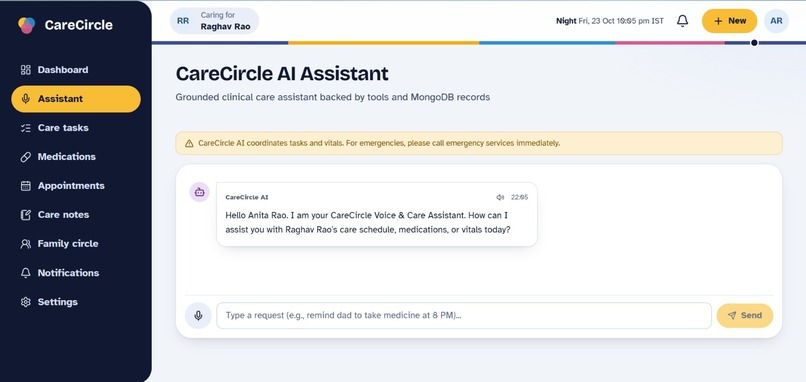Image resolution: width=806 pixels, height=382 pixels.
Task: Click the Appointments calendar icon
Action: coord(26,186)
